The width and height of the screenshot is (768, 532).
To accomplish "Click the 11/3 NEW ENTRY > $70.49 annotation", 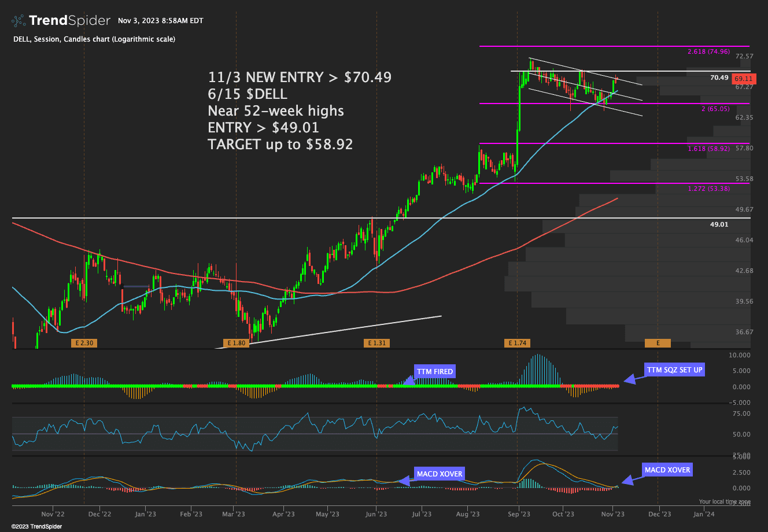I will (x=300, y=77).
